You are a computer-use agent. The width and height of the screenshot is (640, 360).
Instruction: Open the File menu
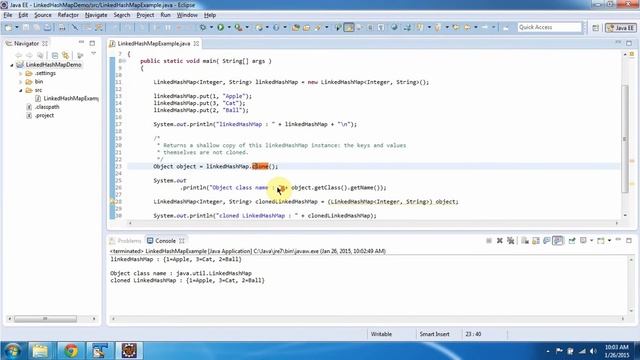(8, 15)
